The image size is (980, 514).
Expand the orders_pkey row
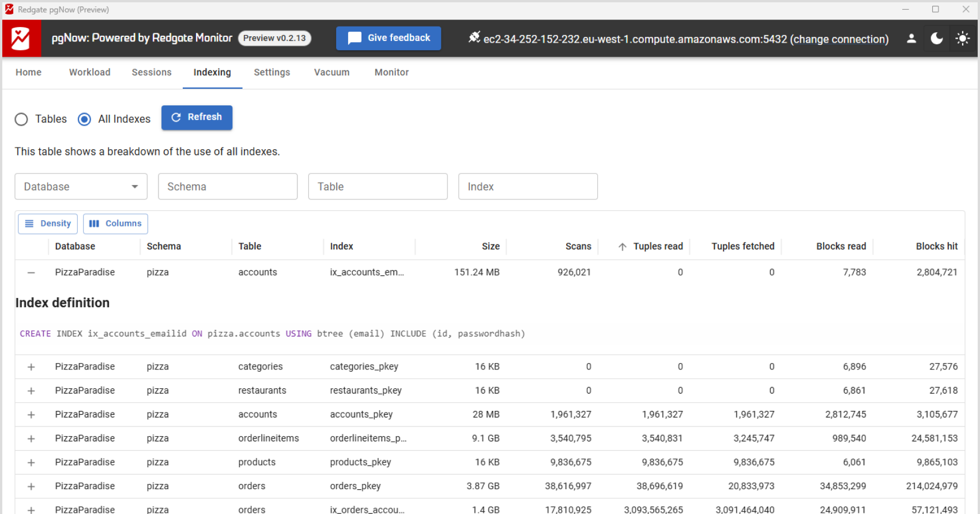click(31, 486)
